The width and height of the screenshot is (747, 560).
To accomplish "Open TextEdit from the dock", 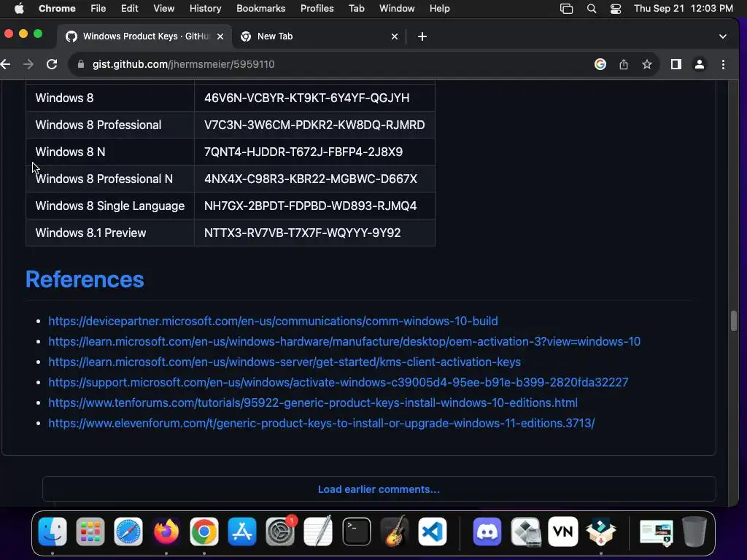I will [318, 532].
